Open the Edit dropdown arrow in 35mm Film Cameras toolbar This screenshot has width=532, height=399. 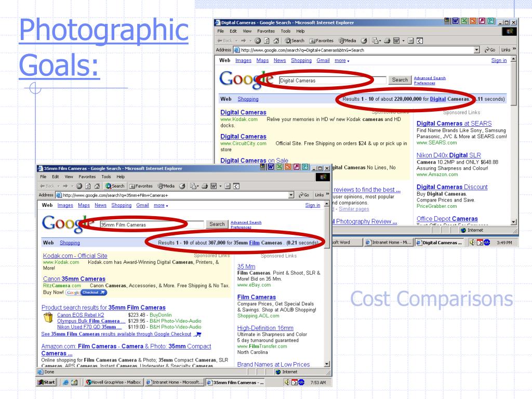pyautogui.click(x=220, y=186)
